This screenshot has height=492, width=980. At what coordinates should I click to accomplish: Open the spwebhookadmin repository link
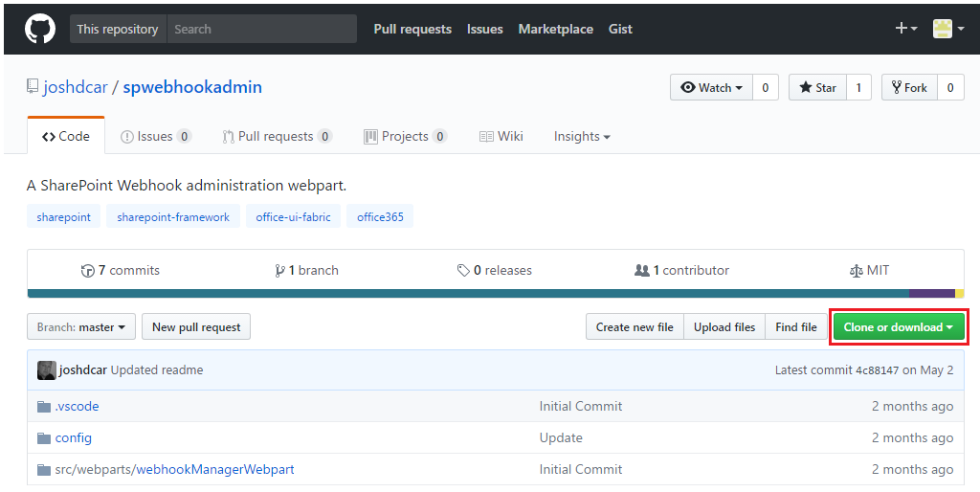click(192, 87)
